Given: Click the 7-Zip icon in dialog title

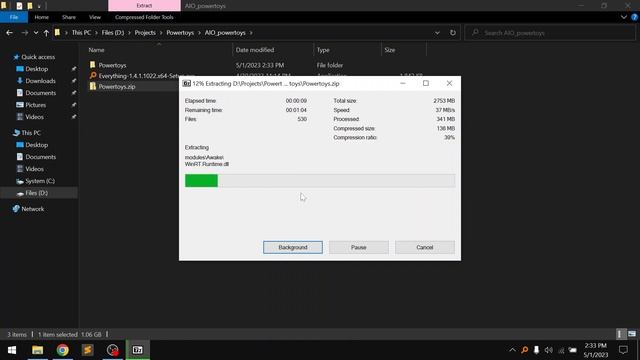Looking at the screenshot, I should tap(187, 83).
